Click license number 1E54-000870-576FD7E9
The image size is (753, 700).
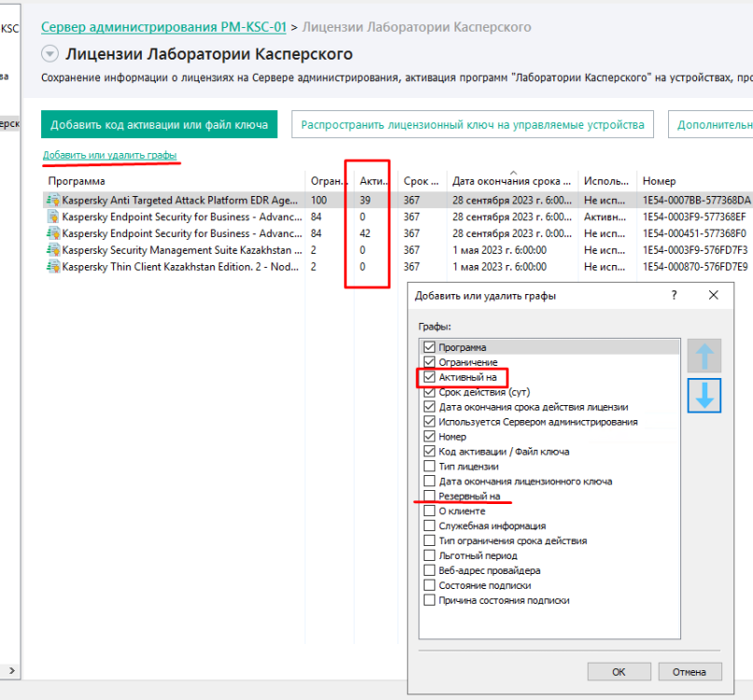coord(695,267)
